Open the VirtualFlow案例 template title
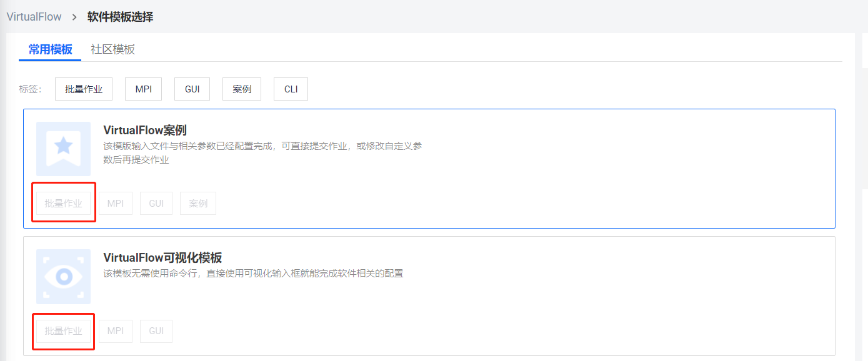 (145, 130)
